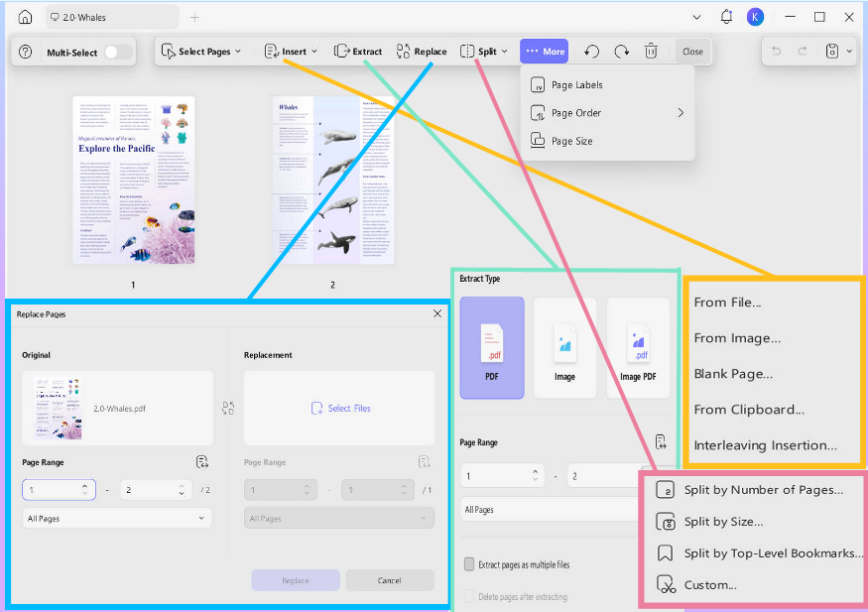Click the Replacement page range icon
868x612 pixels.
(424, 462)
